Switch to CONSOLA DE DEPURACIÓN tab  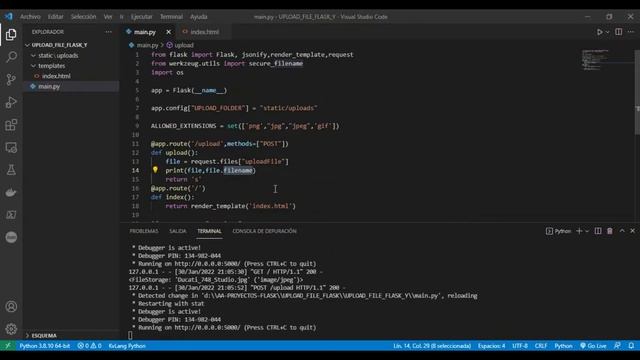pos(264,231)
